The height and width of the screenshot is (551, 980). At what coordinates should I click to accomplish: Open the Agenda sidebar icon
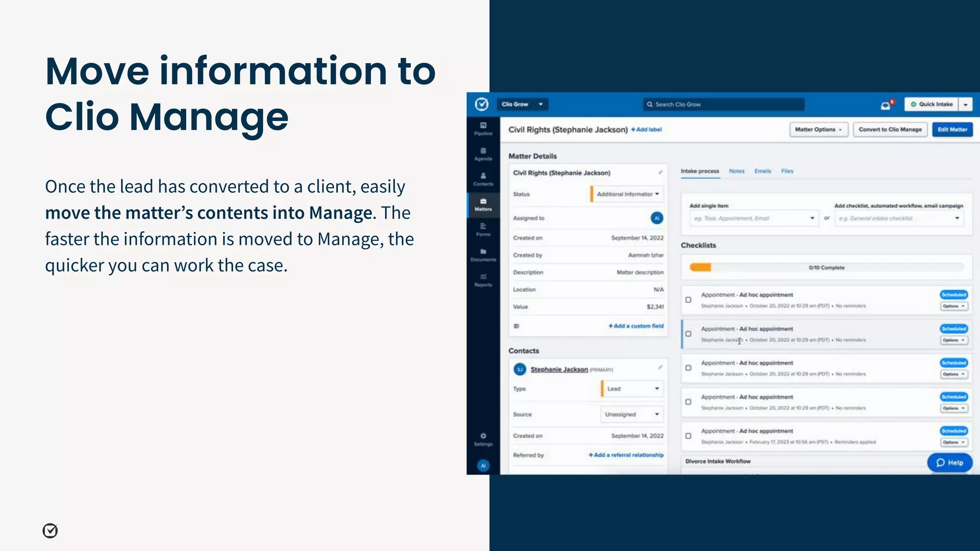[x=483, y=154]
